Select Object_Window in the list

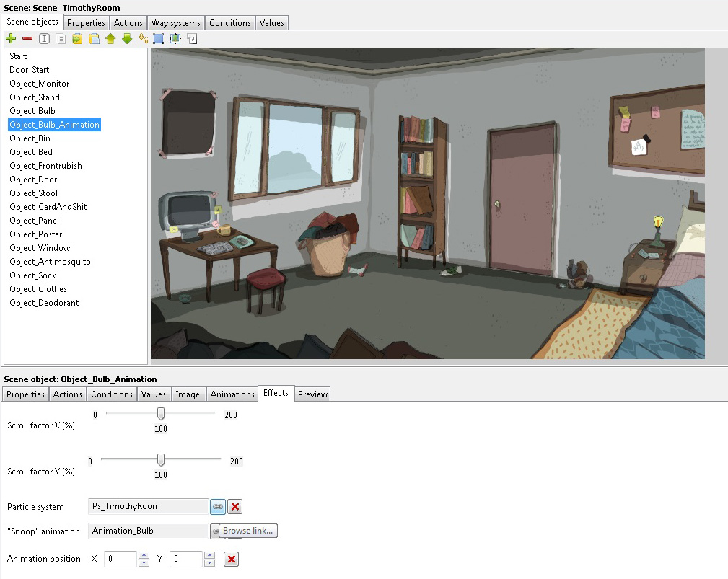coord(40,248)
